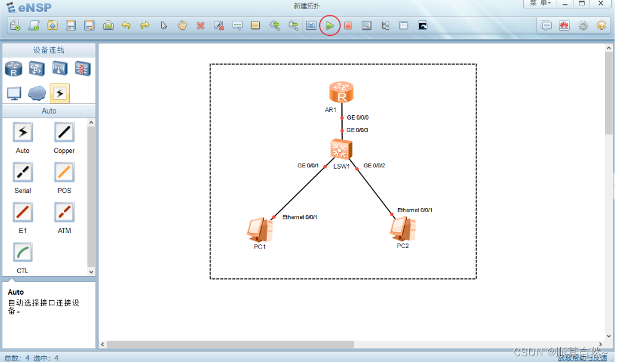Select switch LSW1 on canvas
617x364 pixels.
[341, 149]
